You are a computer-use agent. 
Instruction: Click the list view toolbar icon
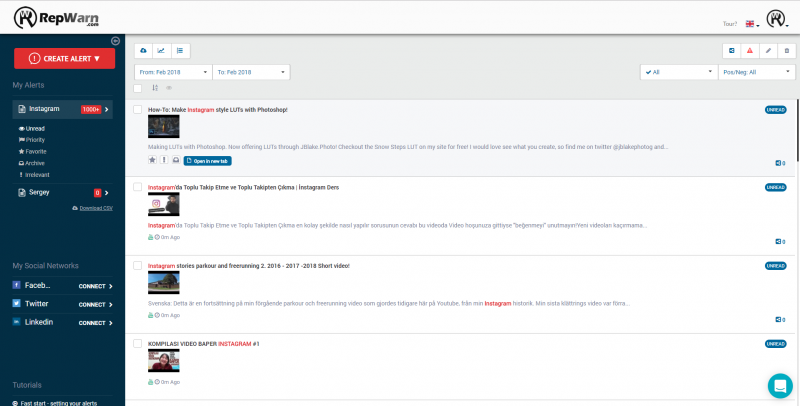click(x=181, y=50)
